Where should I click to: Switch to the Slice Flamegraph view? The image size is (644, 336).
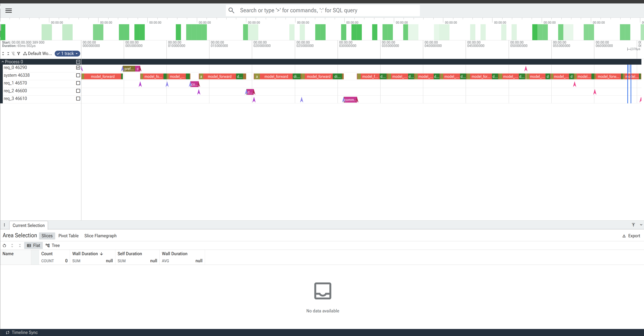coord(100,236)
